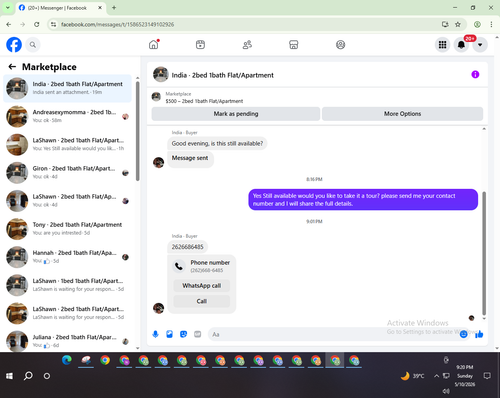Image resolution: width=500 pixels, height=398 pixels.
Task: Record a voice clip with microphone icon
Action: [155, 334]
